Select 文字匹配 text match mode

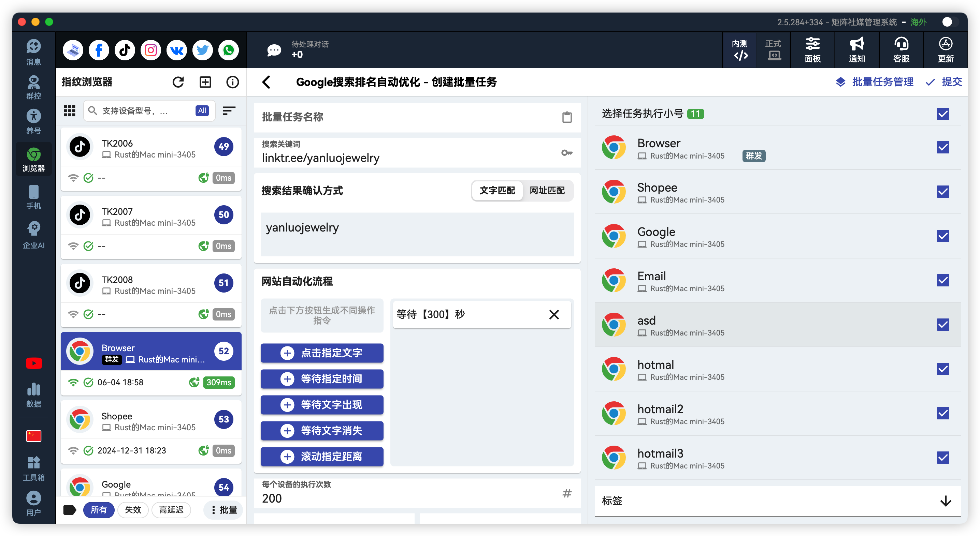[x=497, y=191]
